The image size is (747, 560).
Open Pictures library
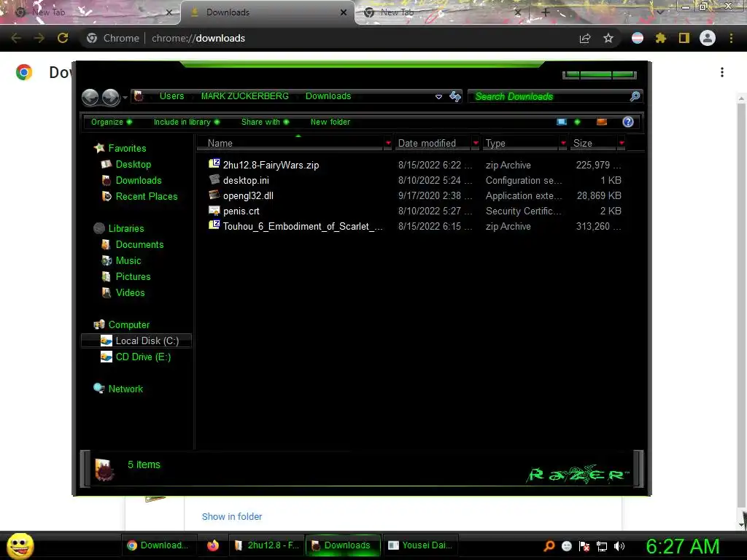click(133, 276)
